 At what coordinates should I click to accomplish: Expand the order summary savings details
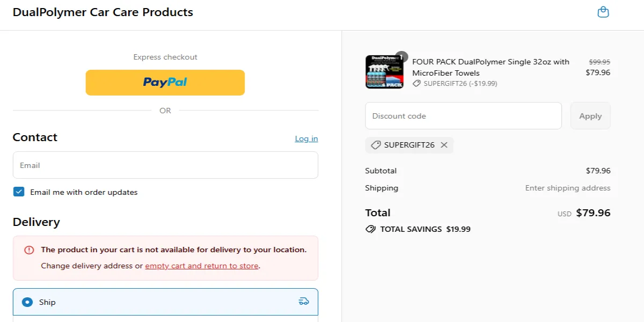(418, 229)
